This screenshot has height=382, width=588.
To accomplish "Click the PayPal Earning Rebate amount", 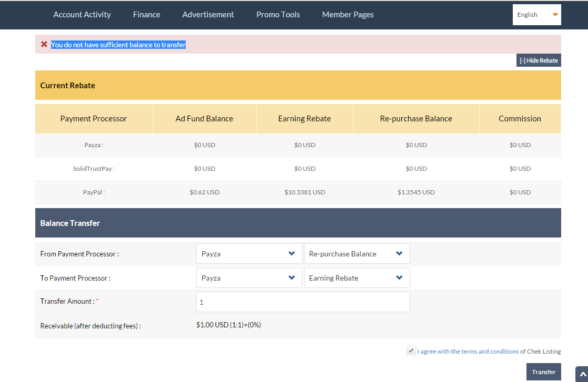I will point(305,192).
